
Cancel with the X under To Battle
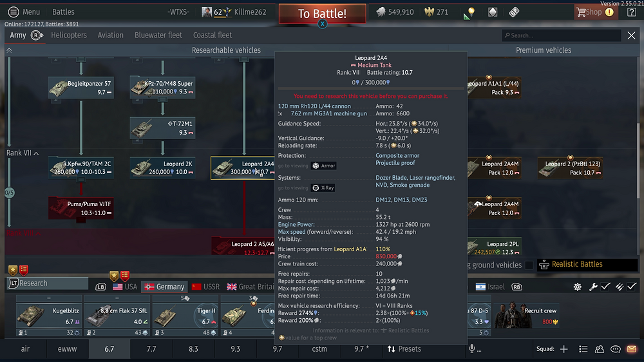click(x=323, y=24)
